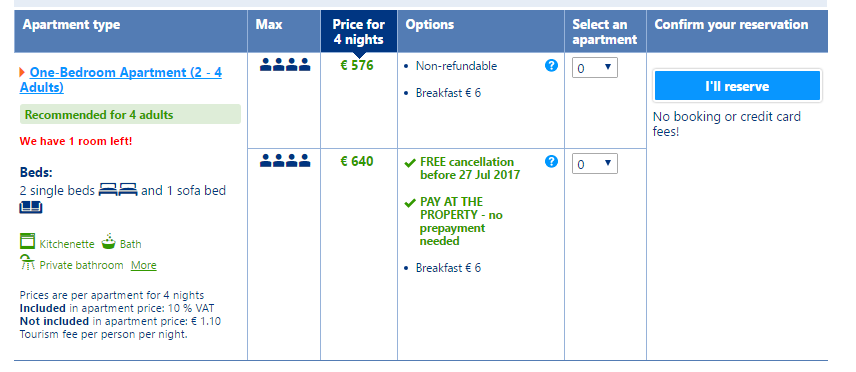This screenshot has height=372, width=856.
Task: Click the sofa bed icon
Action: 31,207
